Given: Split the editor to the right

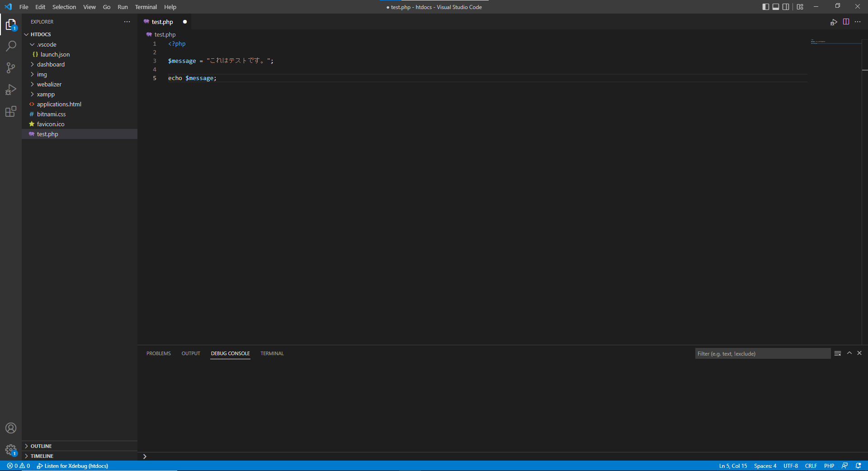Looking at the screenshot, I should coord(846,22).
